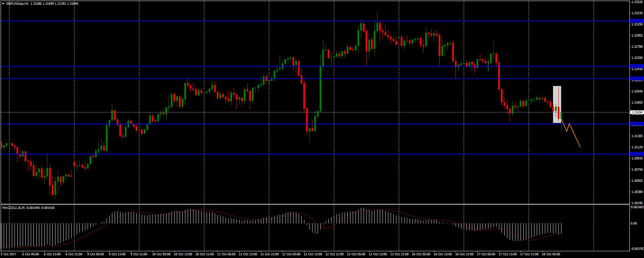
Task: Click the 1.30195 price scale label
Action: 637,203
